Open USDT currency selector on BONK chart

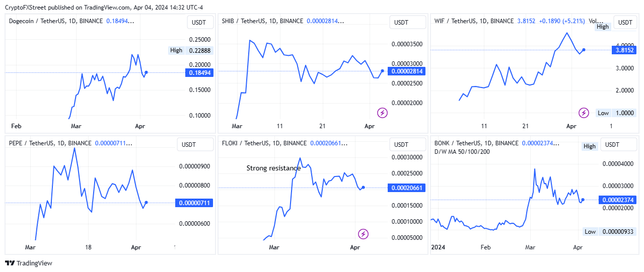pos(612,145)
